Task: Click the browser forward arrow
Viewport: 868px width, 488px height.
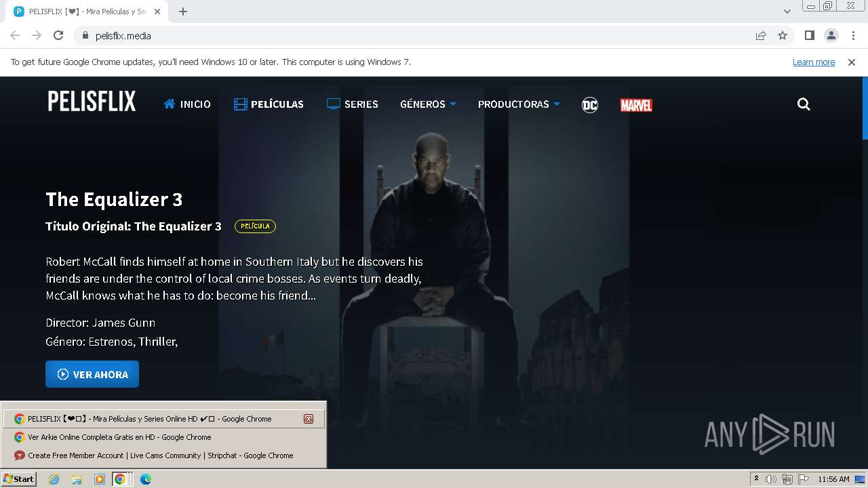Action: 37,36
